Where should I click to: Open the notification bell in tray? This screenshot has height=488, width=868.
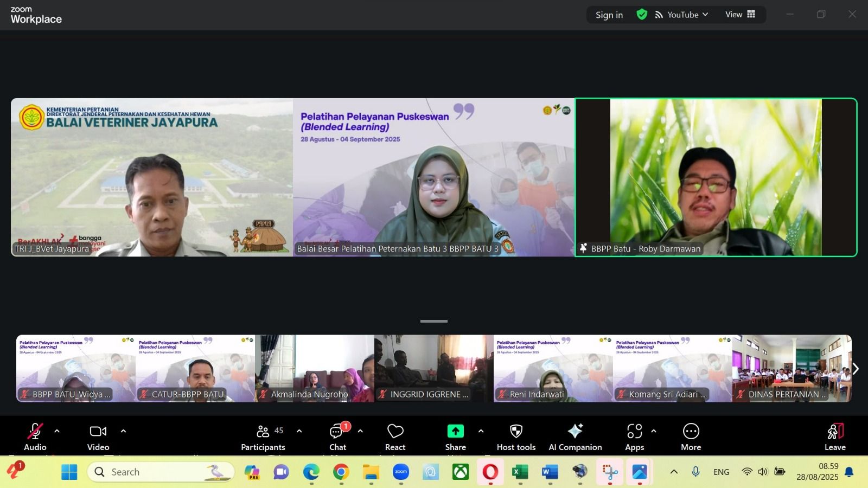(x=850, y=472)
